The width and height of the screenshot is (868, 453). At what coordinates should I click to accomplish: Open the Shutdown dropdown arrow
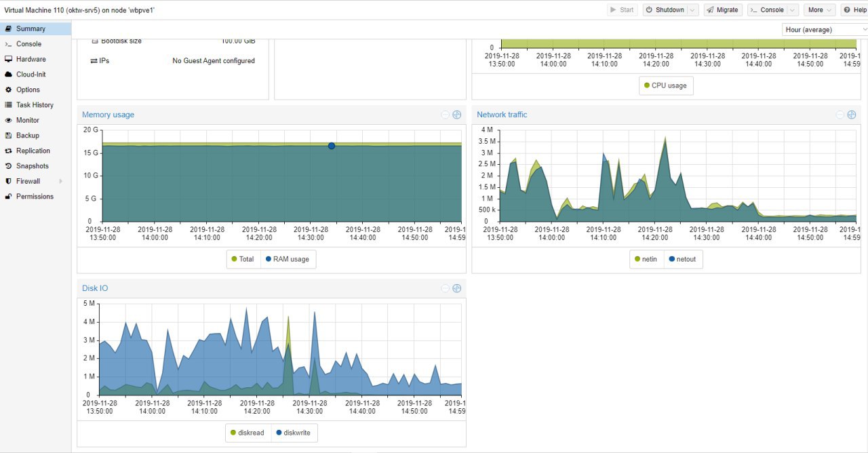coord(692,10)
